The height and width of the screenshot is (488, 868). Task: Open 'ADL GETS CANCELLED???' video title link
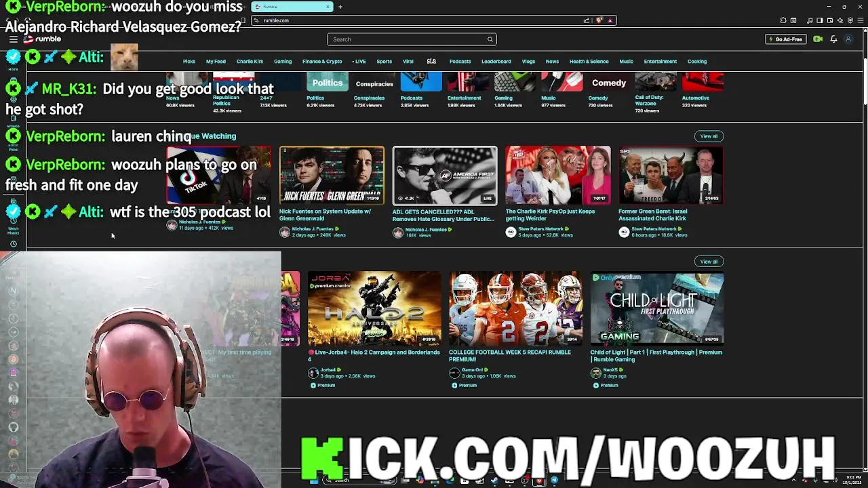[443, 215]
